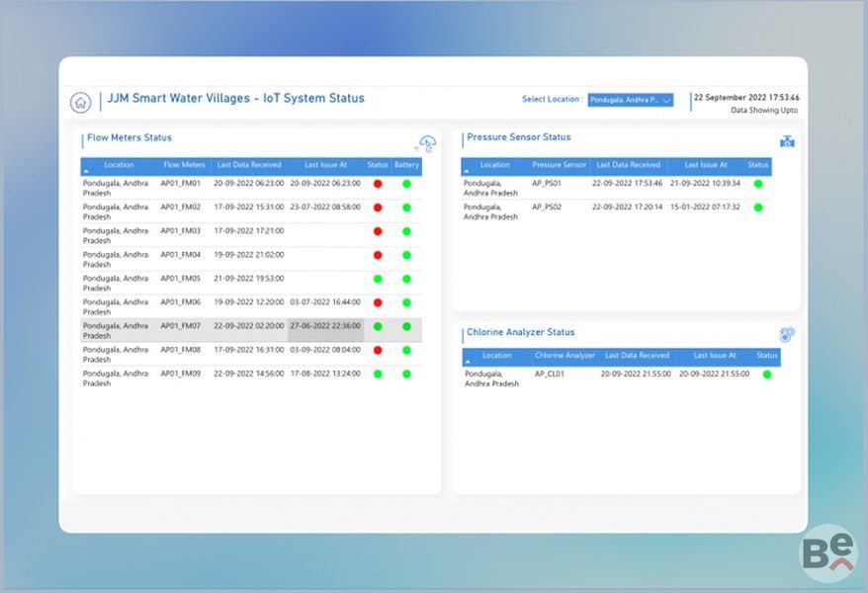Viewport: 868px width, 593px height.
Task: Sort chlorine analyzer table by Location column
Action: [496, 356]
